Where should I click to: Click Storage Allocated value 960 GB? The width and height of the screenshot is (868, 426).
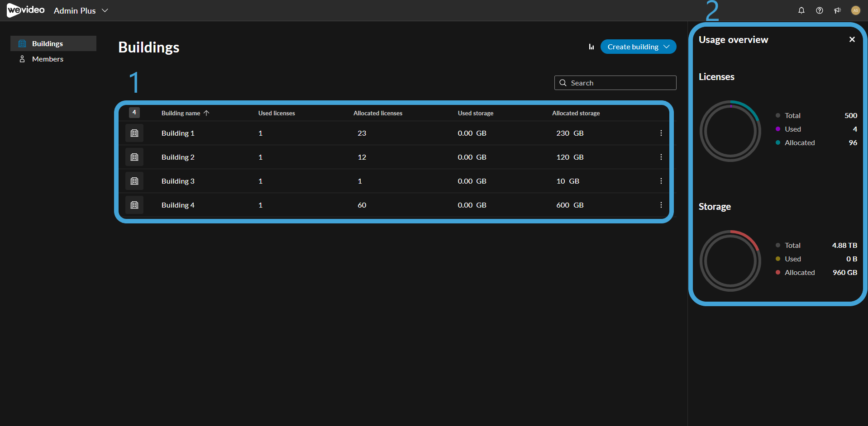[x=845, y=272]
